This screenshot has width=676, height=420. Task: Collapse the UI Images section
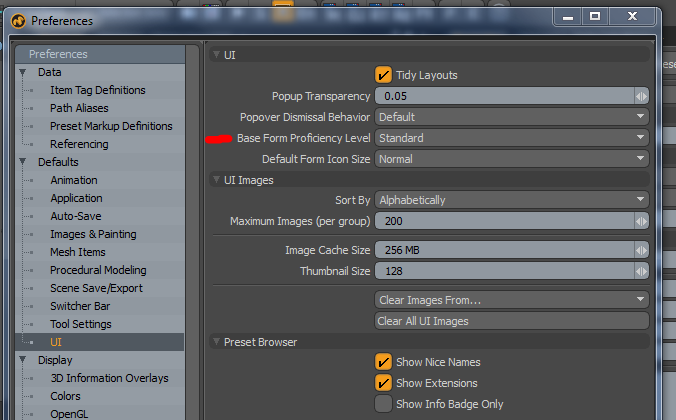[x=216, y=179]
